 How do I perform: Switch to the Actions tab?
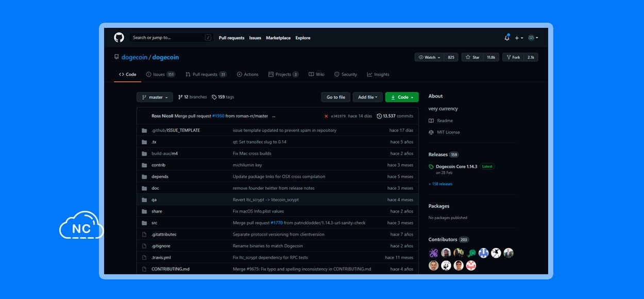[248, 74]
